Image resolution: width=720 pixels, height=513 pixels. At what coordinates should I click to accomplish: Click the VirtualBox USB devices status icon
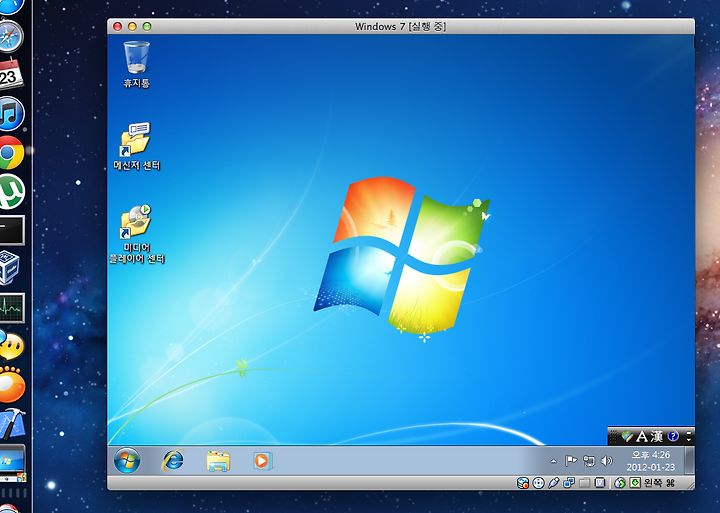click(554, 483)
